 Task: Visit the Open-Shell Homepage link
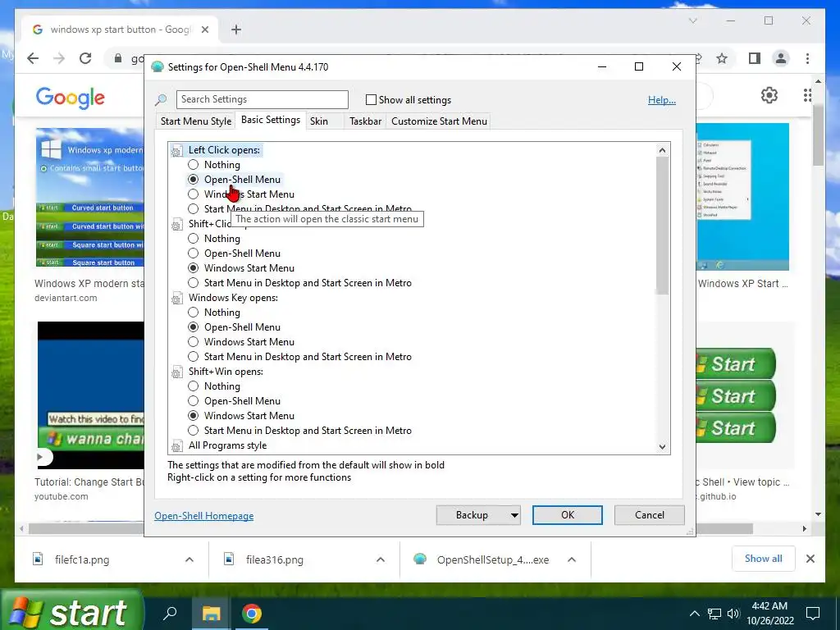(204, 516)
